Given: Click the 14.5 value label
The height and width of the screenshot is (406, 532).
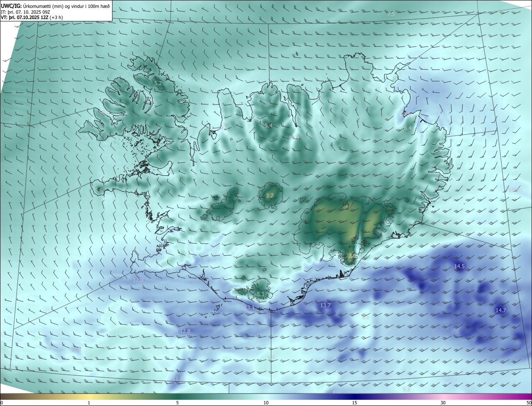Looking at the screenshot, I should point(459,266).
